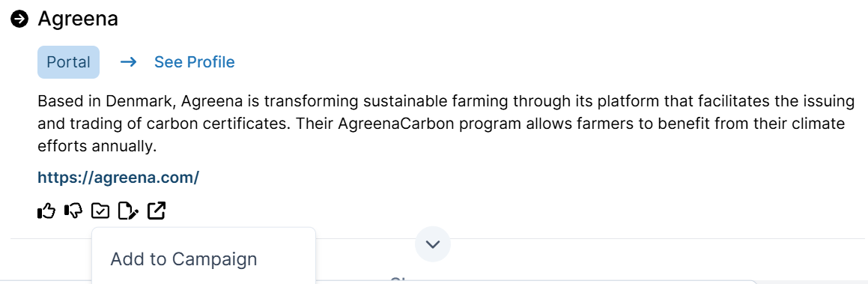Click the open-in-new-window external link icon

pos(157,211)
